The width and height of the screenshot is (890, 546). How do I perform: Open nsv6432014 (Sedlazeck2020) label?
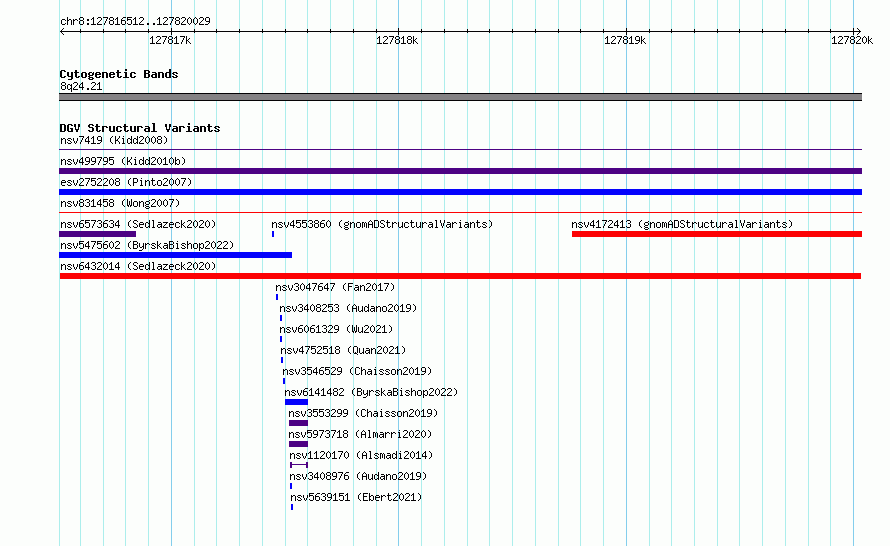(138, 266)
